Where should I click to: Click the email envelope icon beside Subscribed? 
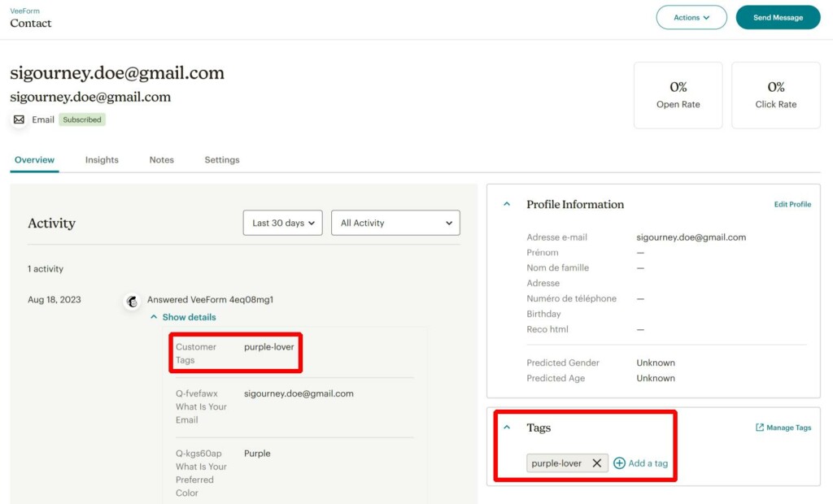(x=19, y=119)
